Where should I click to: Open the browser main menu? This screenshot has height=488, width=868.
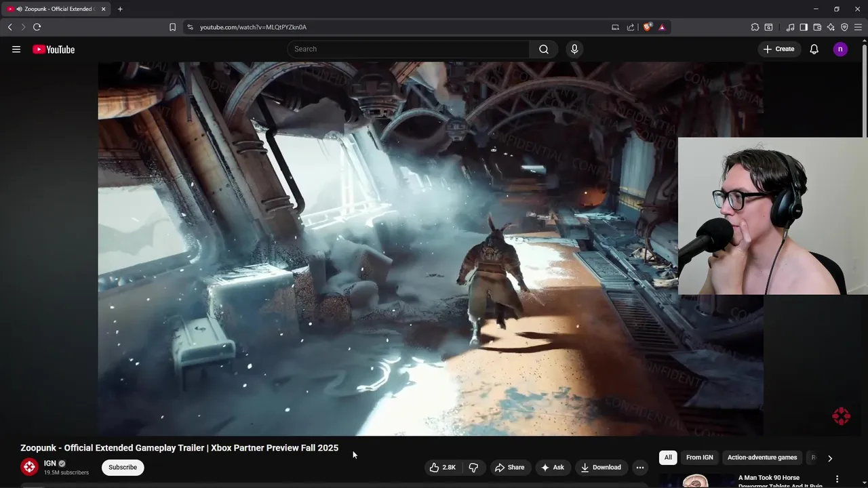[x=858, y=27]
